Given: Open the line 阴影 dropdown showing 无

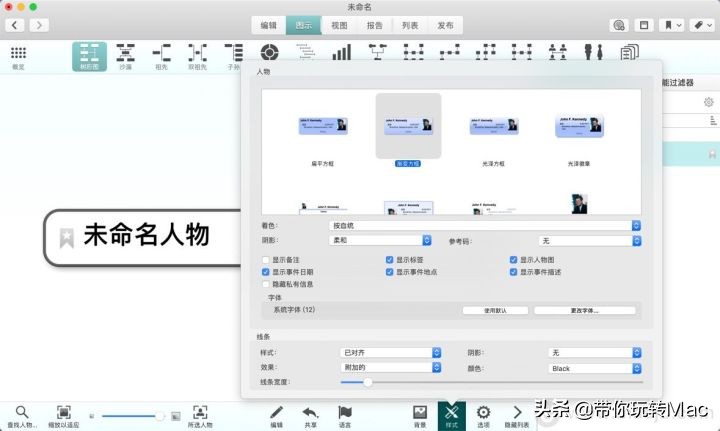Looking at the screenshot, I should 595,353.
